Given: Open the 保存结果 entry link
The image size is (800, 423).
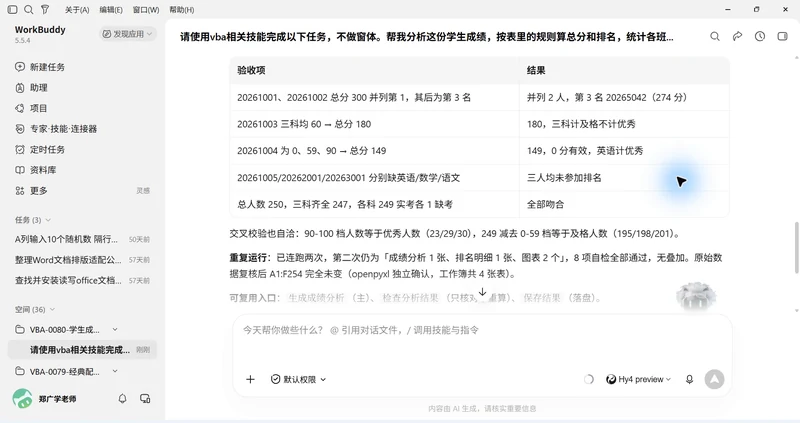Looking at the screenshot, I should 542,297.
